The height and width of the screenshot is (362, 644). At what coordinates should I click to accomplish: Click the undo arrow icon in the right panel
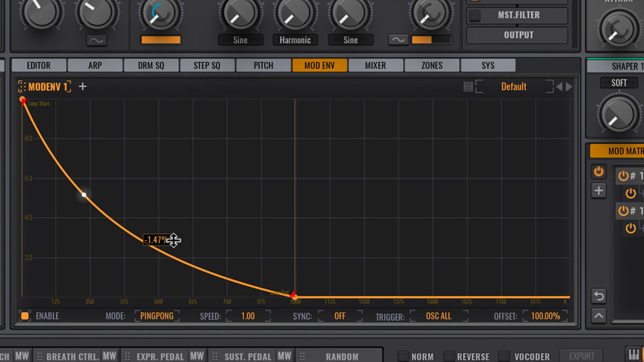(599, 296)
